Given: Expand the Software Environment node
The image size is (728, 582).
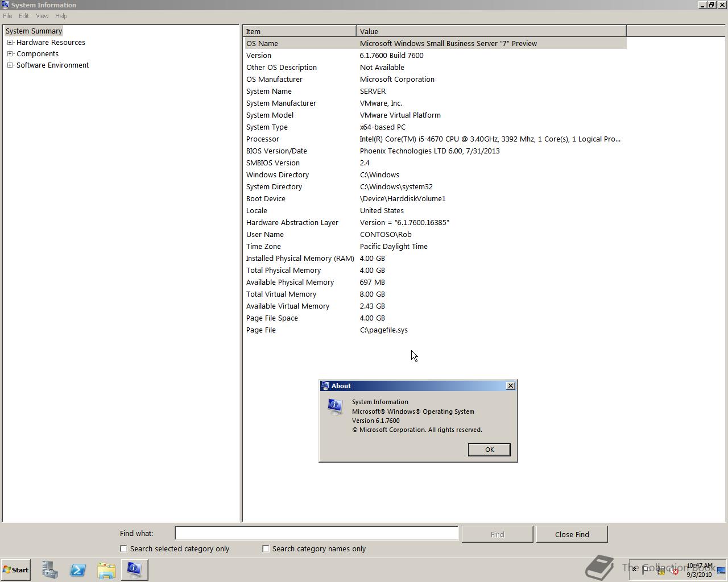Looking at the screenshot, I should pos(10,65).
